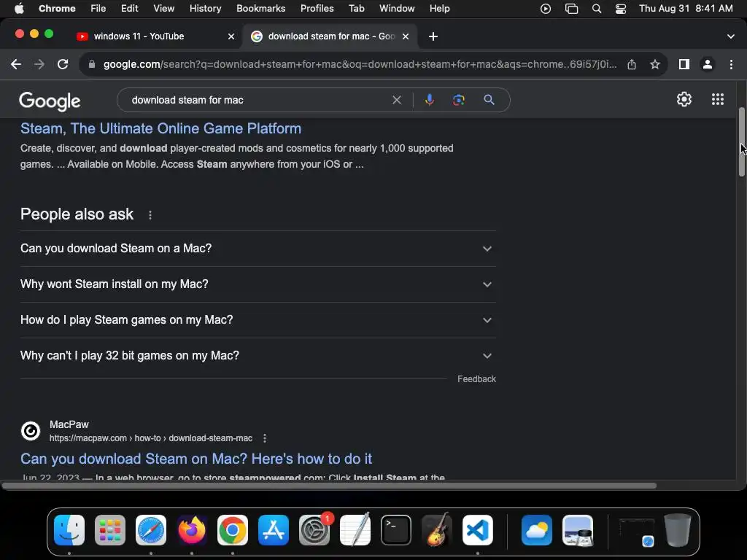Image resolution: width=747 pixels, height=560 pixels.
Task: Click the address bar URL
Action: pyautogui.click(x=360, y=64)
